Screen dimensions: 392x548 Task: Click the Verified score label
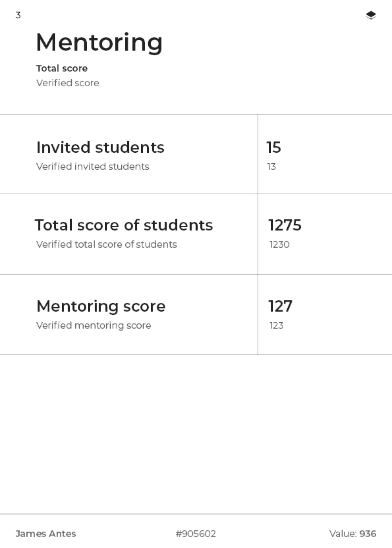click(67, 83)
